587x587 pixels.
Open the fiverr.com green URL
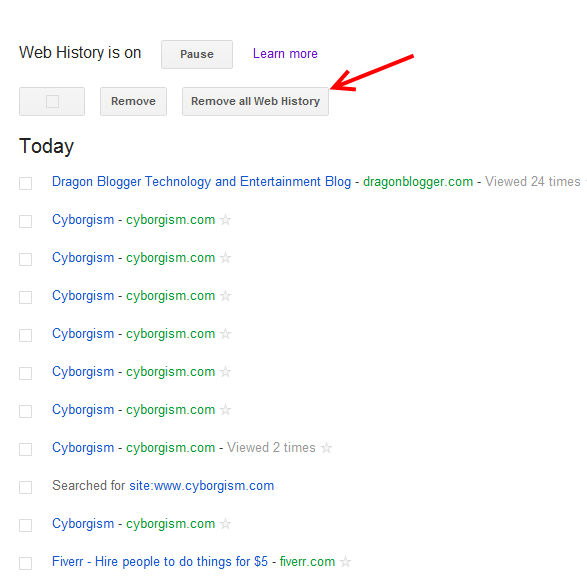(x=307, y=562)
